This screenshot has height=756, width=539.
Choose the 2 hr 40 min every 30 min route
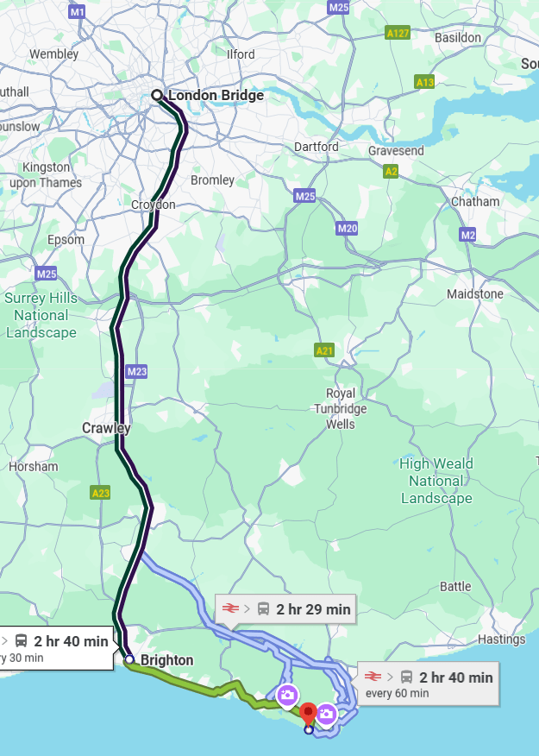click(x=56, y=648)
